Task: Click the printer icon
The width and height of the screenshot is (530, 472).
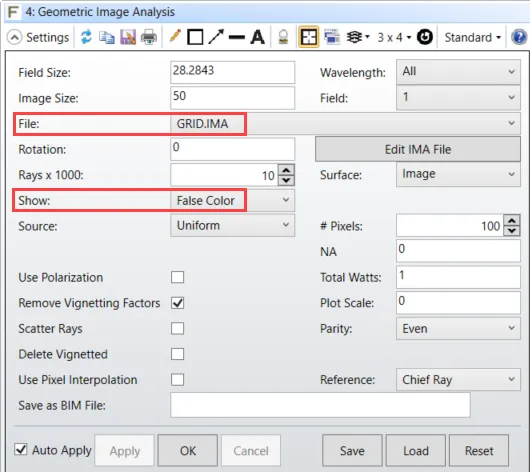Action: point(149,37)
